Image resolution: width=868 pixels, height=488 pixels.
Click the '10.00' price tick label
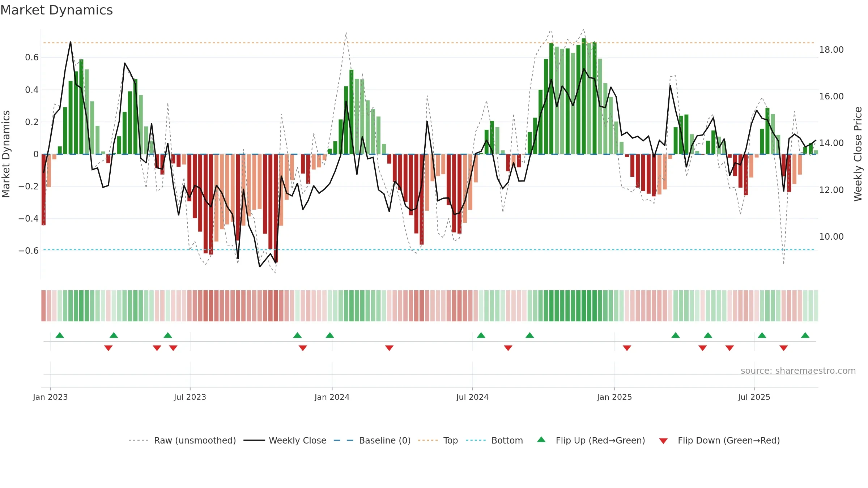click(831, 237)
